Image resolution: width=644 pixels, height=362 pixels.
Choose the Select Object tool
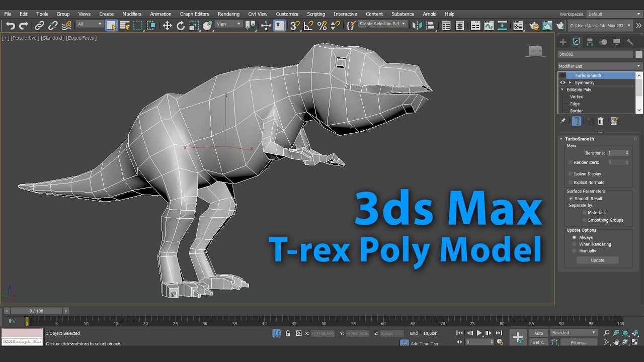click(x=111, y=26)
